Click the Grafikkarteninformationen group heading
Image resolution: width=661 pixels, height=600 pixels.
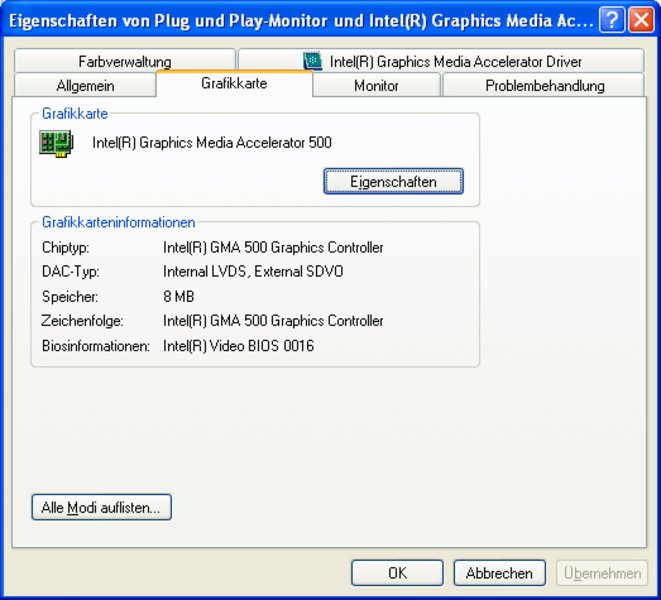tap(118, 222)
